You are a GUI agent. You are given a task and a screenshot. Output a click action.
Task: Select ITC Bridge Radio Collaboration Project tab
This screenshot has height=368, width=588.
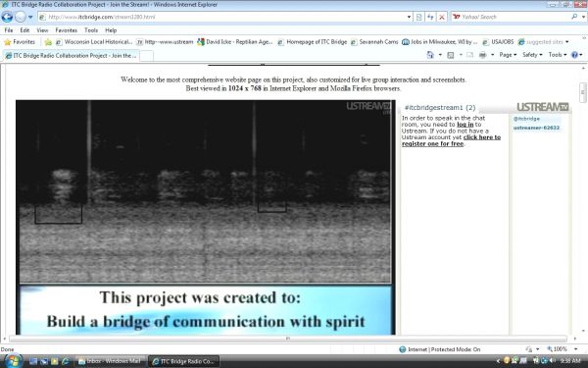point(72,56)
